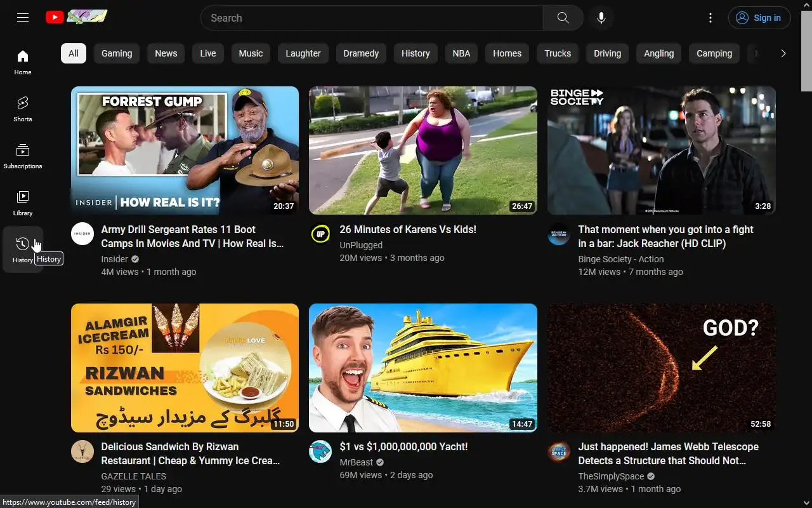Image resolution: width=812 pixels, height=508 pixels.
Task: Open UnPlugged channel avatar
Action: (x=320, y=234)
